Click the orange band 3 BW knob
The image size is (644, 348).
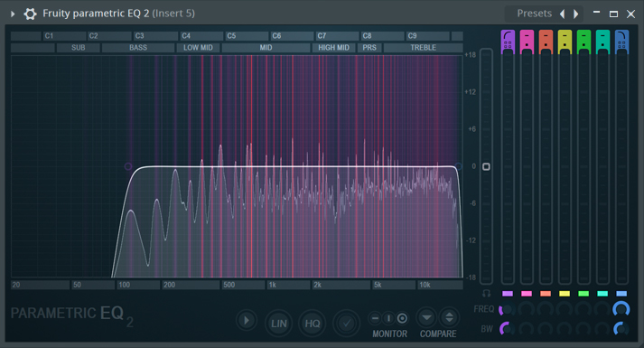click(x=546, y=329)
